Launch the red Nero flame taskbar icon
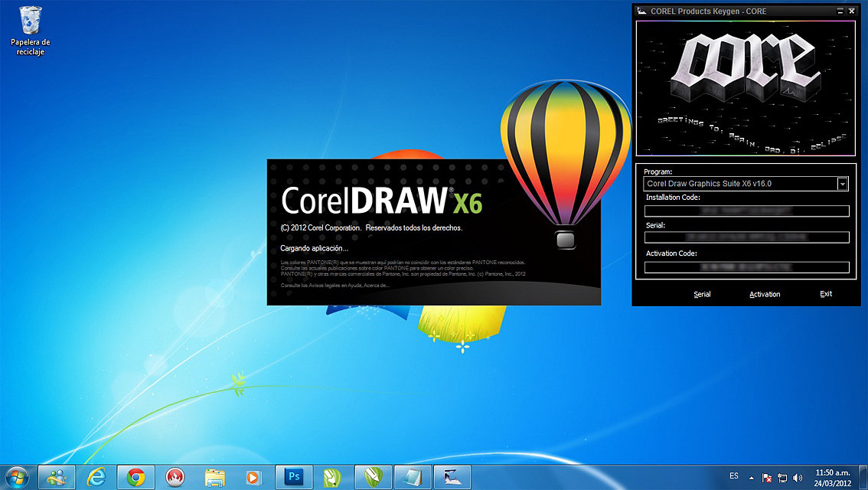This screenshot has height=490, width=868. tap(175, 477)
